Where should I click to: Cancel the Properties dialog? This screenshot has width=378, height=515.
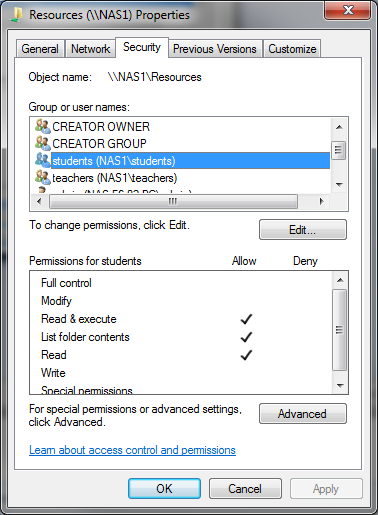tap(245, 489)
